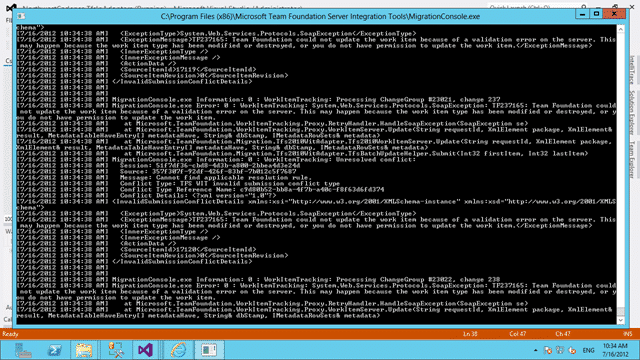Open Server Manager from the taskbar
The width and height of the screenshot is (640, 360).
(x=23, y=350)
